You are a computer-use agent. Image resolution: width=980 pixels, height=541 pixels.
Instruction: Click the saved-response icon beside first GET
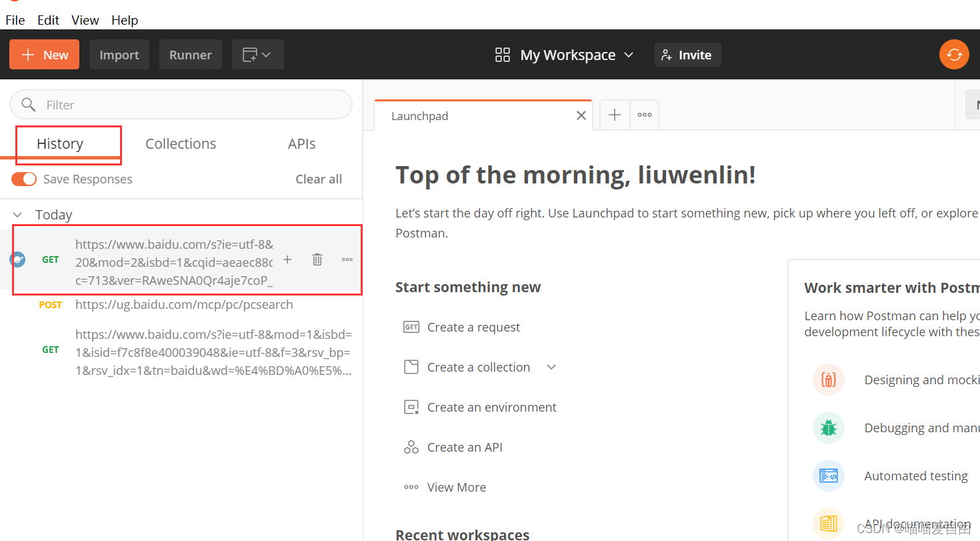click(x=18, y=259)
